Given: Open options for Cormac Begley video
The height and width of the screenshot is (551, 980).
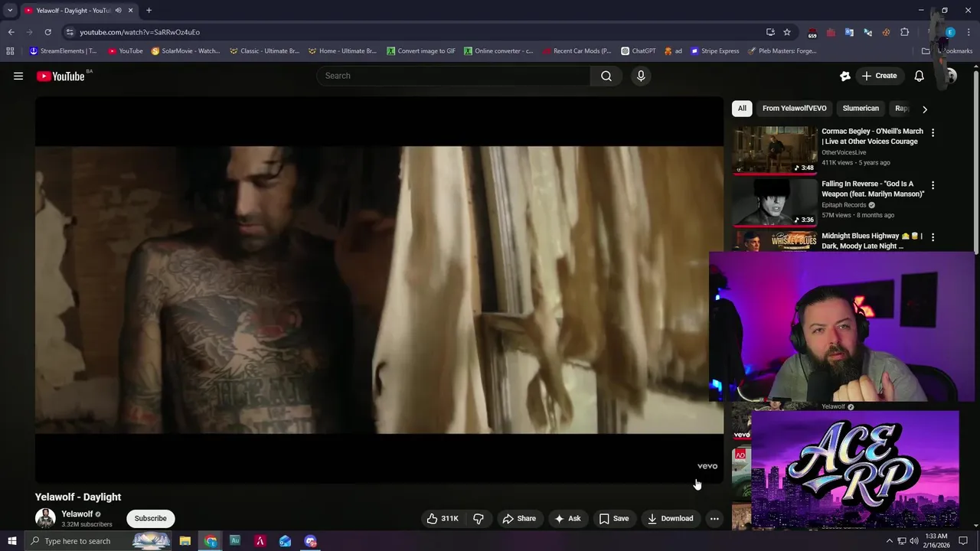Looking at the screenshot, I should (933, 132).
